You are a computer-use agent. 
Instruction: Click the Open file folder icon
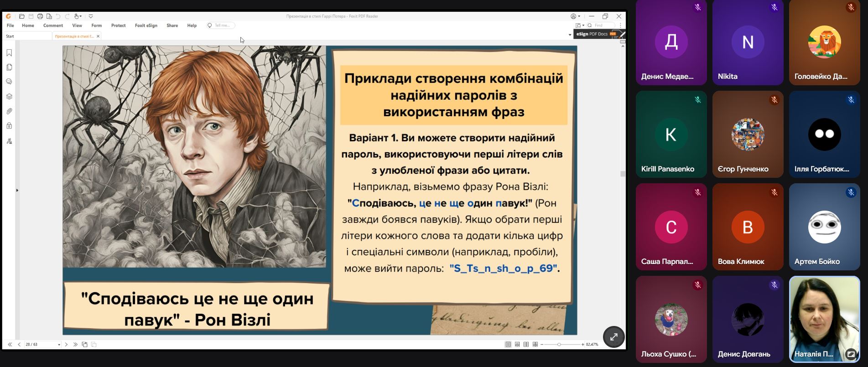click(x=22, y=16)
